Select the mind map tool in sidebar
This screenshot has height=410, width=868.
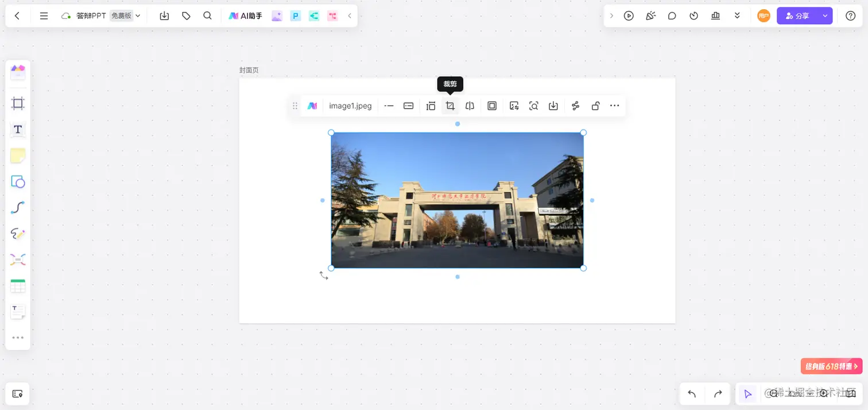coord(18,260)
